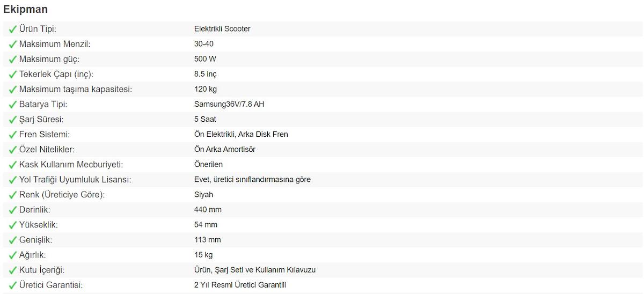Click the green checkmark beside Ürün Tipi

tap(12, 30)
